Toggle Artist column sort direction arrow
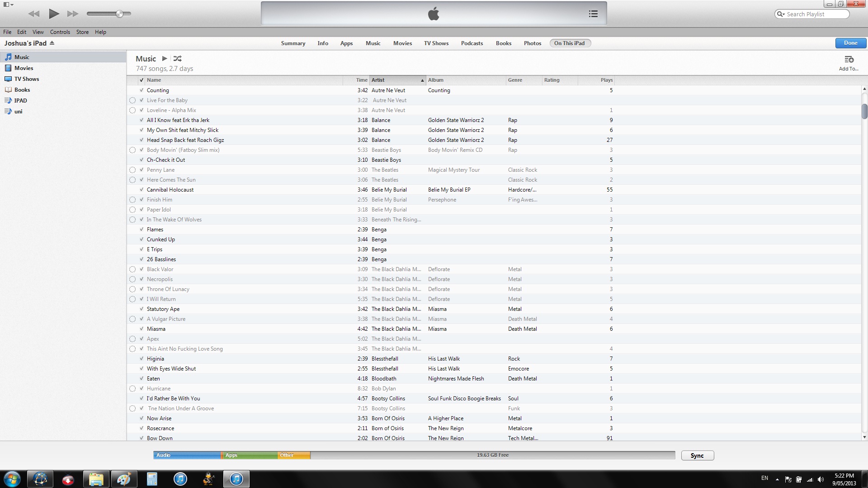The width and height of the screenshot is (868, 488). pos(422,80)
